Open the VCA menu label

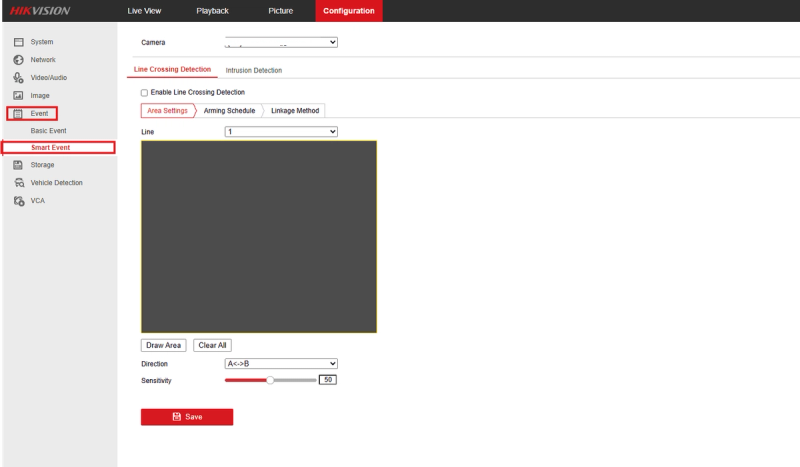[38, 201]
